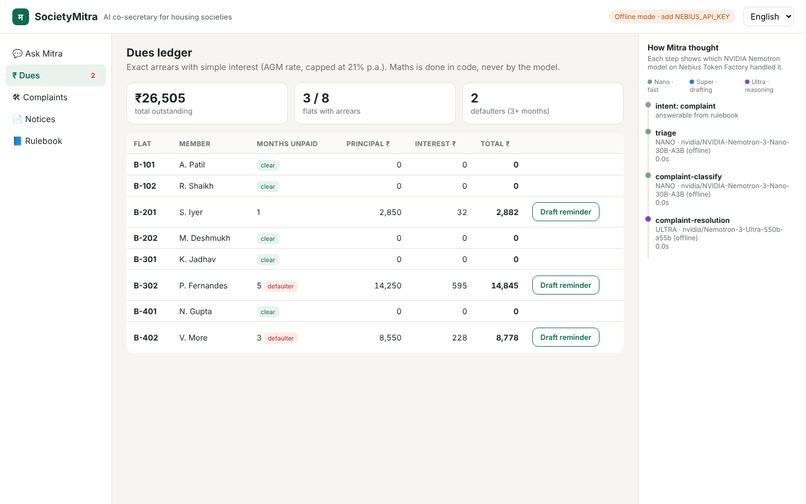Click the 3 / 8 flats with arrears card
The image size is (806, 504).
tap(375, 103)
